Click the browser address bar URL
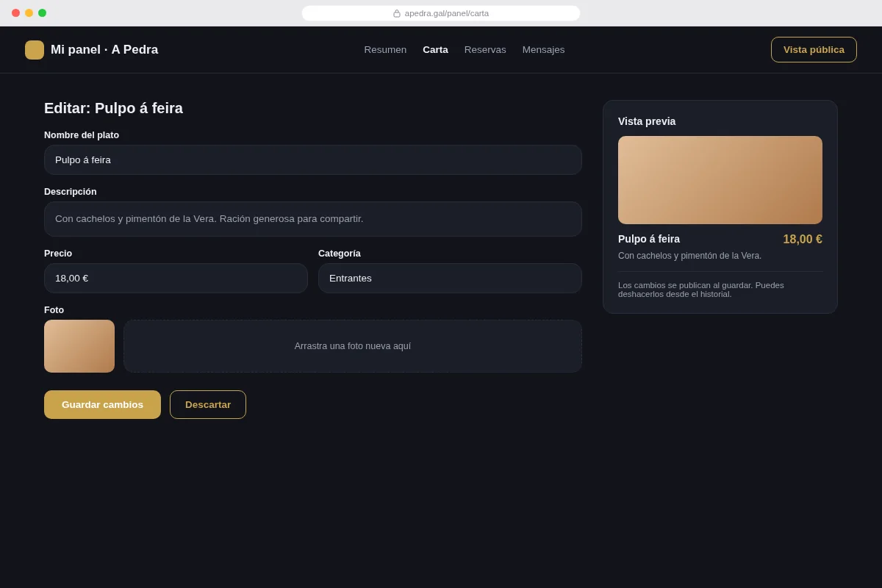Viewport: 882px width, 588px height. pyautogui.click(x=447, y=13)
